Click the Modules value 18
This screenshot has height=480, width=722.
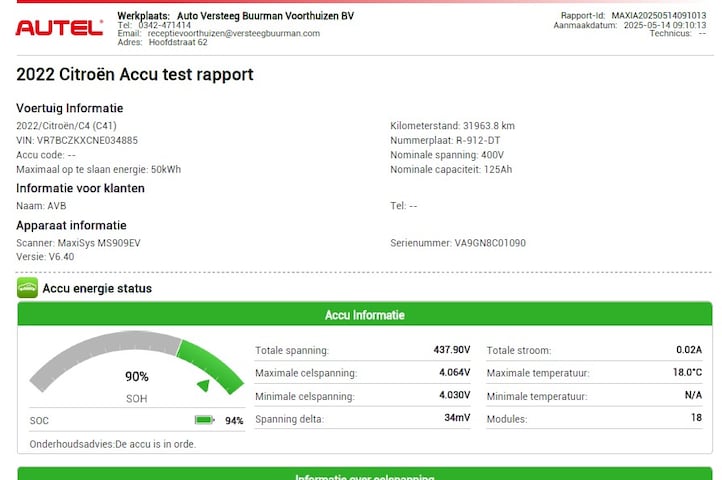pyautogui.click(x=696, y=417)
